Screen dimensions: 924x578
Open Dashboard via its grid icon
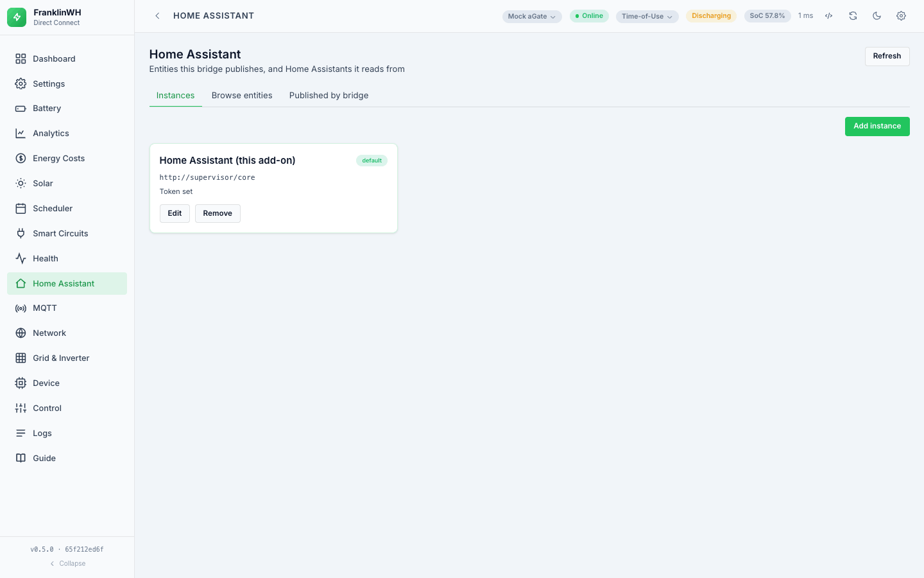pos(21,59)
